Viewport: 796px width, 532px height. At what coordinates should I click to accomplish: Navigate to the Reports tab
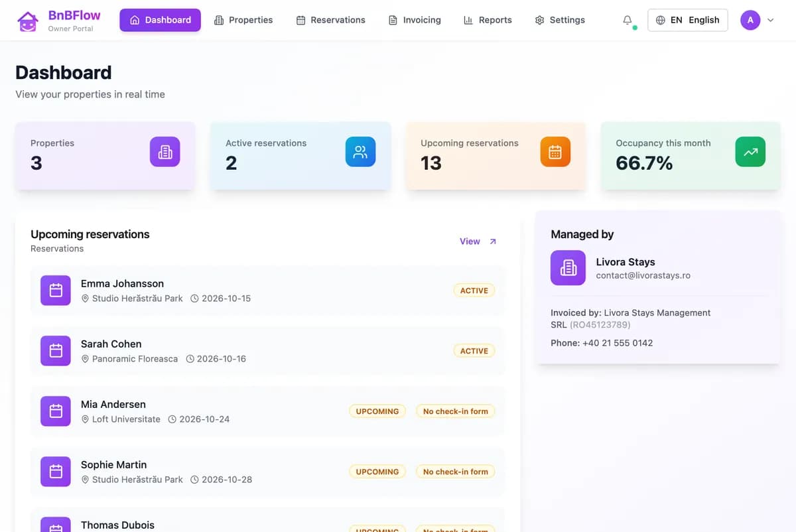488,20
